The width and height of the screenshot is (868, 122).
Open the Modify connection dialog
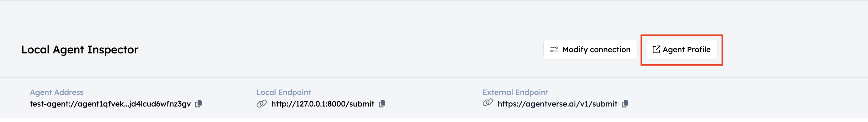tap(590, 50)
